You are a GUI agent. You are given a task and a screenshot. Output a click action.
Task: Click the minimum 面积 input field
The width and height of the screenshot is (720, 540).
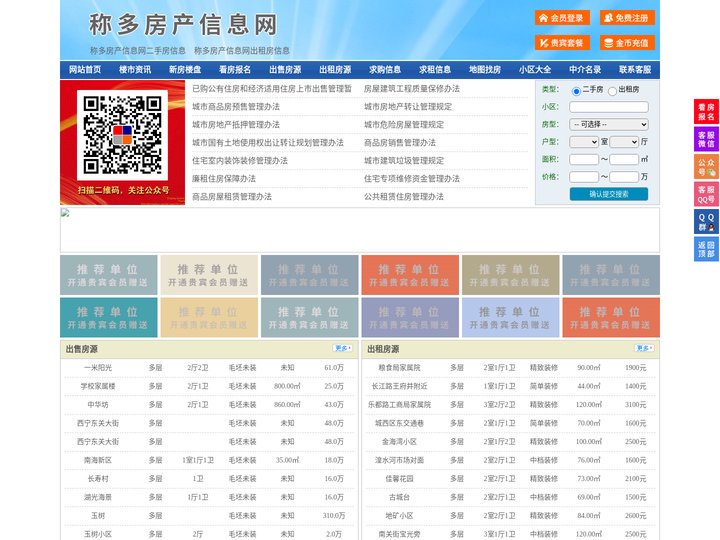pyautogui.click(x=584, y=159)
